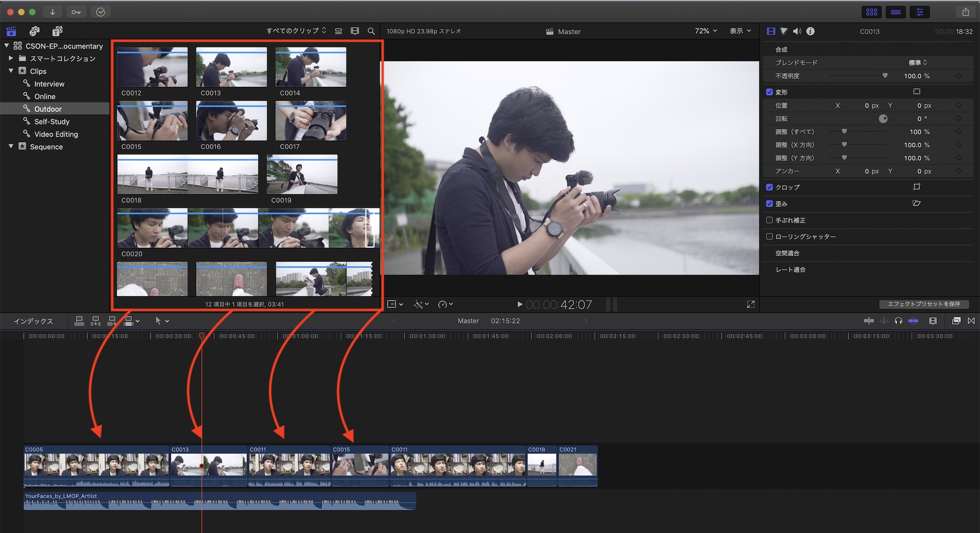
Task: Enable the ローリングシャッター checkbox
Action: 769,236
